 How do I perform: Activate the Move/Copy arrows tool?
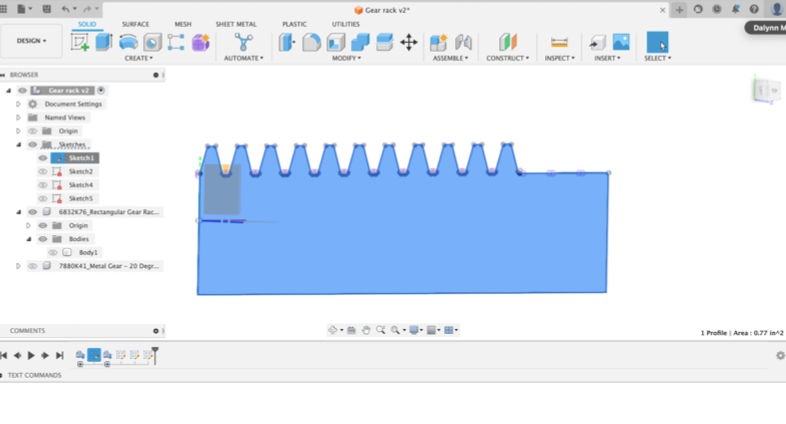(409, 42)
